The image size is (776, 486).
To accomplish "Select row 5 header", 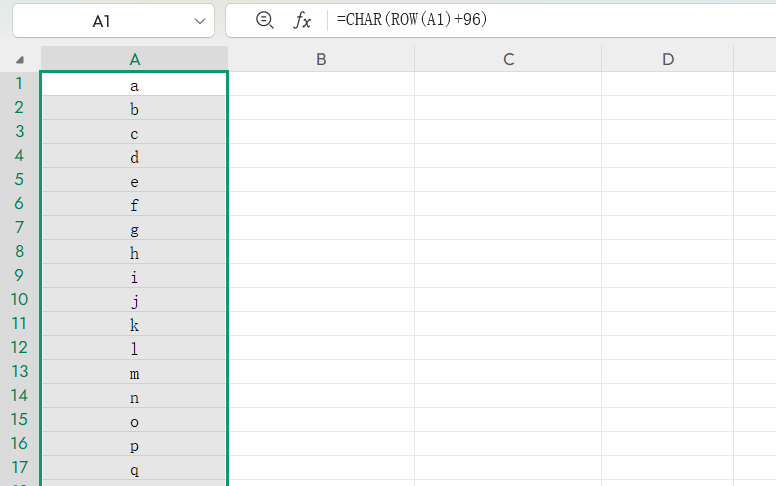I will point(20,180).
